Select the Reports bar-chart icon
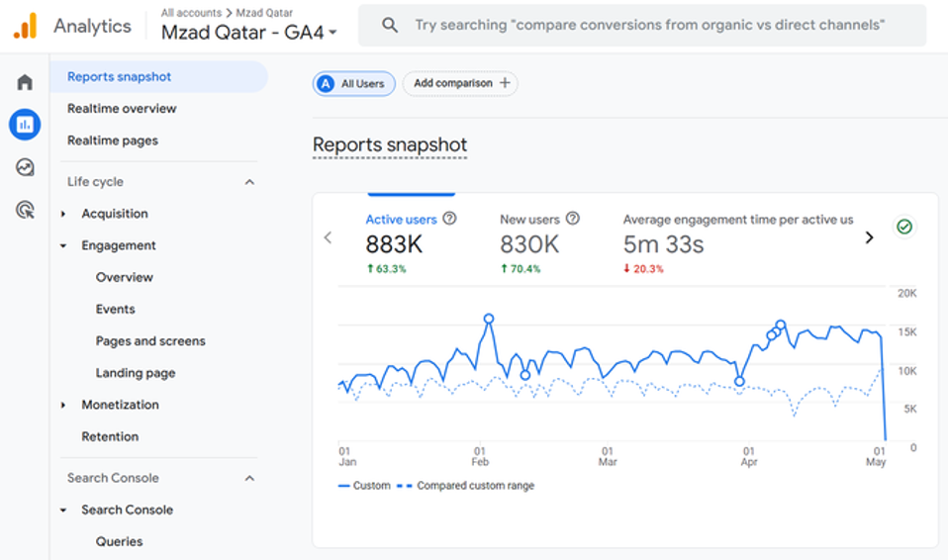This screenshot has height=560, width=948. click(x=25, y=125)
